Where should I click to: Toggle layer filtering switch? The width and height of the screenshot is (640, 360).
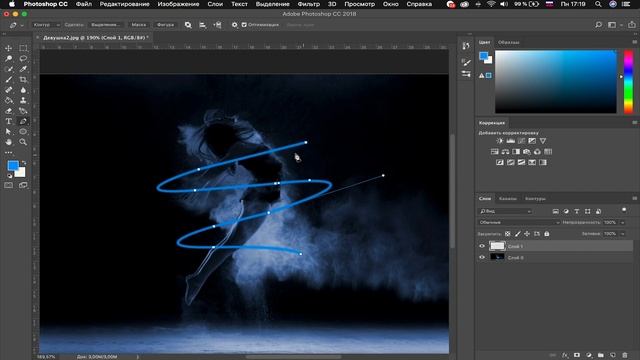tap(624, 210)
